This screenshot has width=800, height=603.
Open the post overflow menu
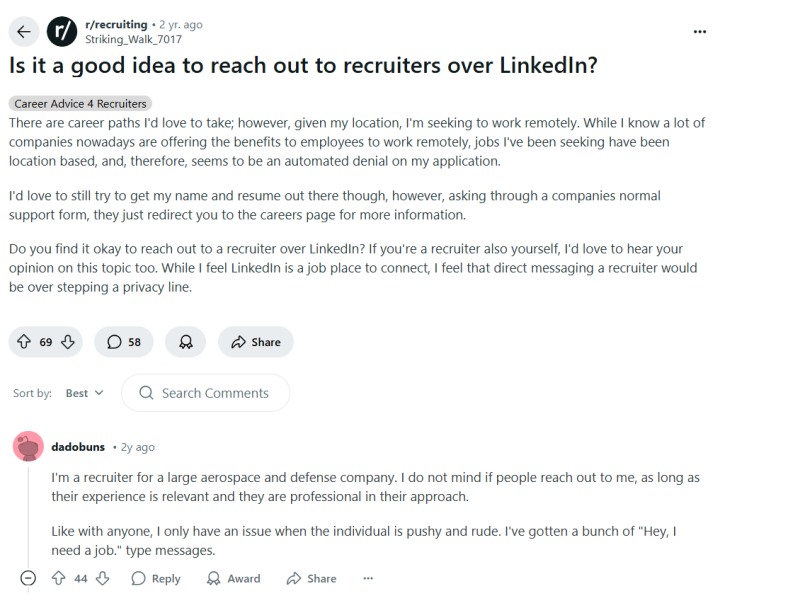pyautogui.click(x=699, y=31)
